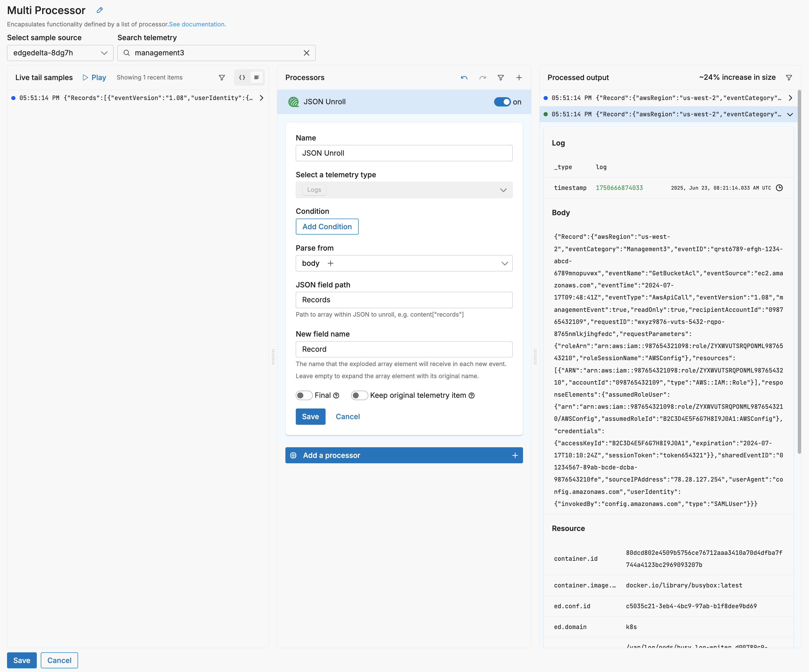
Task: Click the New field name input
Action: 404,349
